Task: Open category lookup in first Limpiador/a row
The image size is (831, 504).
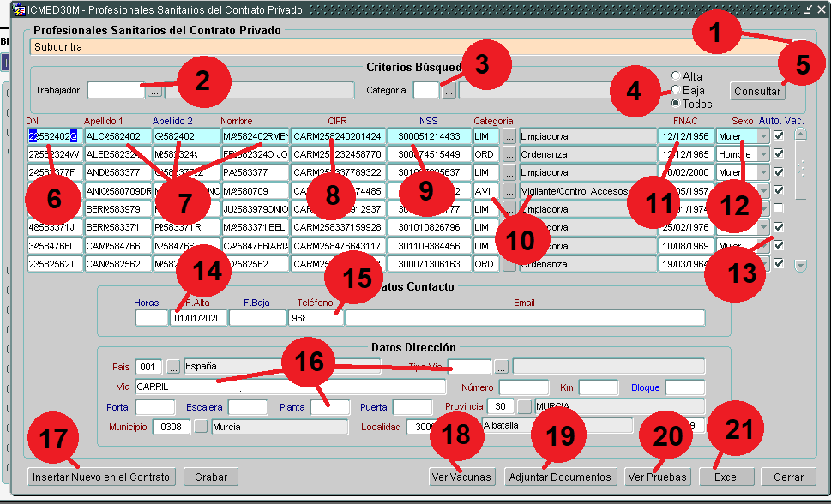Action: [x=509, y=136]
